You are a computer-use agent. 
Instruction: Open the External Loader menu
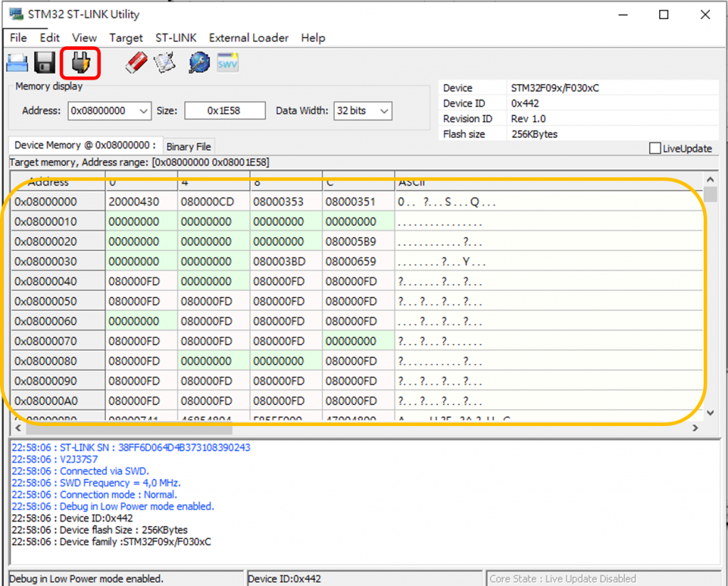(249, 38)
